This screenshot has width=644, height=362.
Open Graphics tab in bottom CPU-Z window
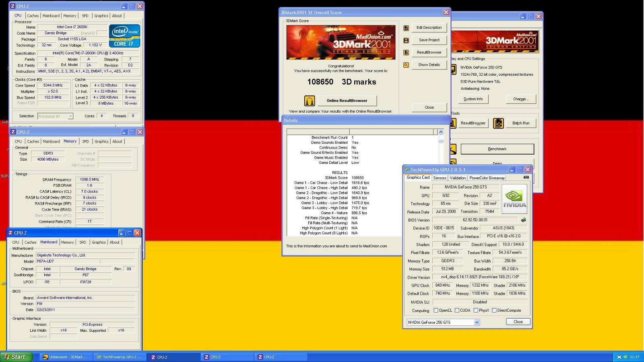click(x=99, y=242)
